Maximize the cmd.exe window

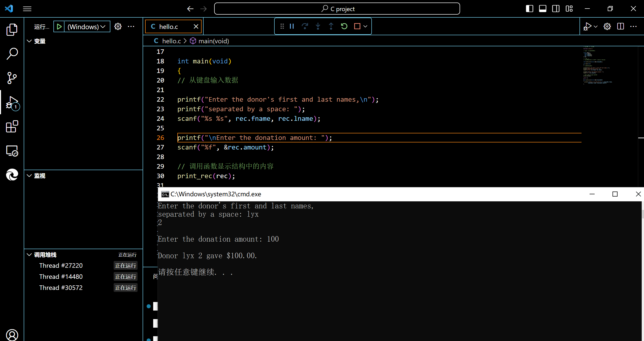[615, 194]
